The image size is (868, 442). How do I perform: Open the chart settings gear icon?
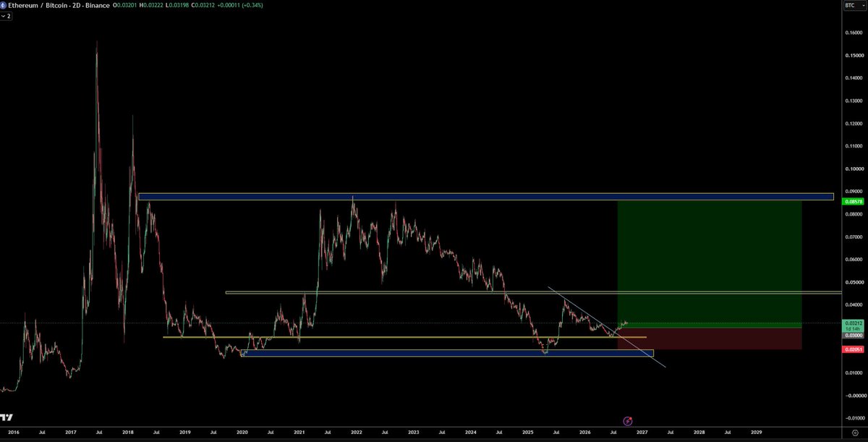(x=855, y=433)
